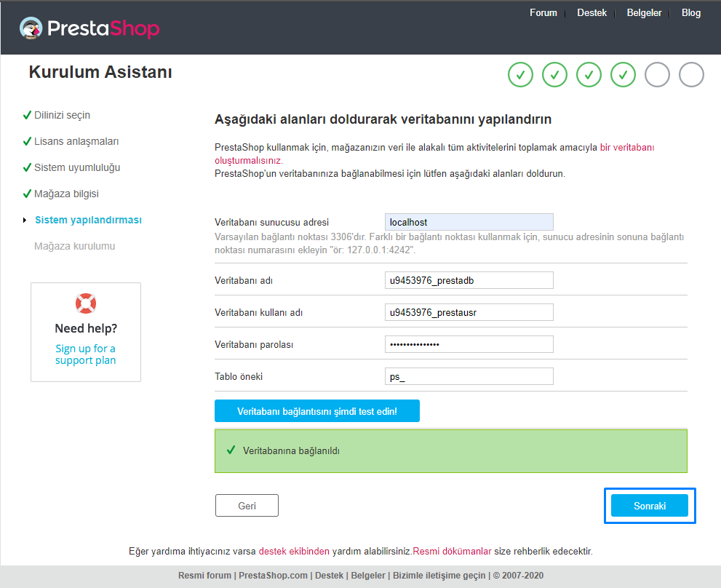Click the Kurulum Asistanı heading
Image resolution: width=721 pixels, height=588 pixels.
[x=100, y=72]
